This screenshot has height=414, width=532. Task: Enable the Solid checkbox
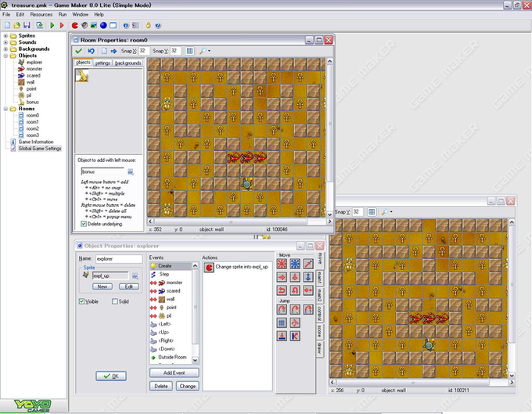(115, 301)
